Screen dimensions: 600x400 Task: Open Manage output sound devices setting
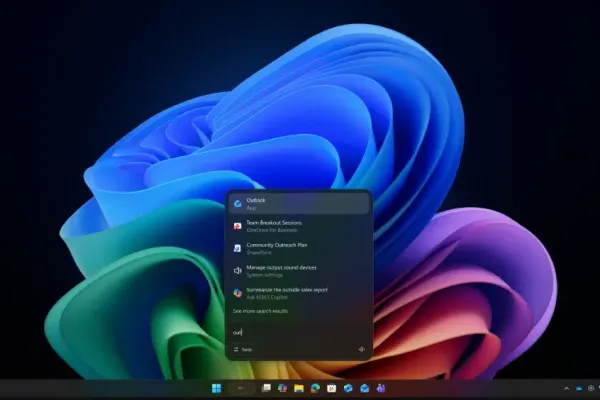pyautogui.click(x=299, y=271)
